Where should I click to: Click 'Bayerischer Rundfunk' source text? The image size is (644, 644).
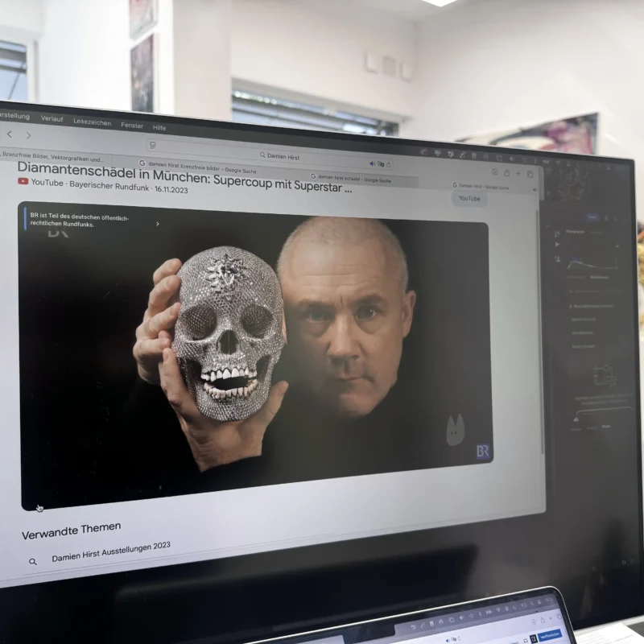coord(109,186)
